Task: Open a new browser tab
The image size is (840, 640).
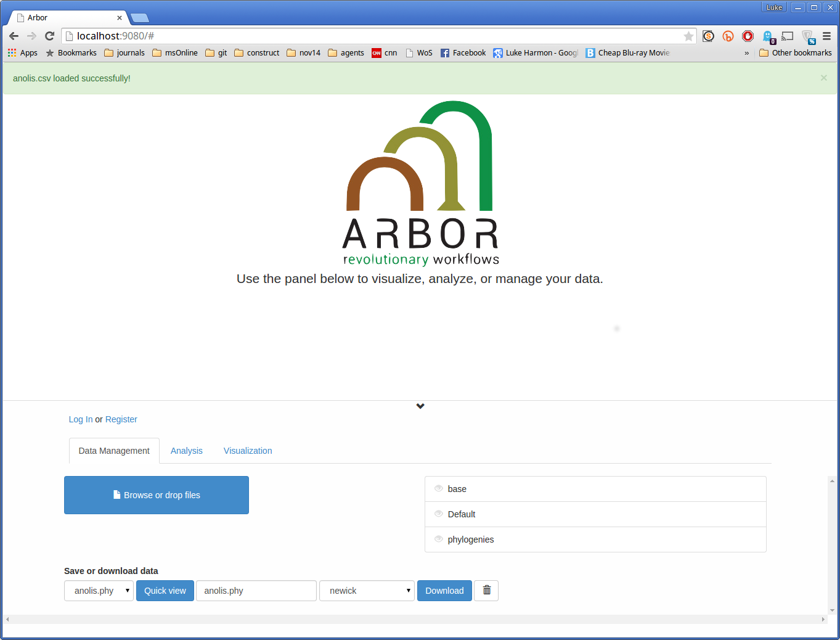Action: pos(140,18)
